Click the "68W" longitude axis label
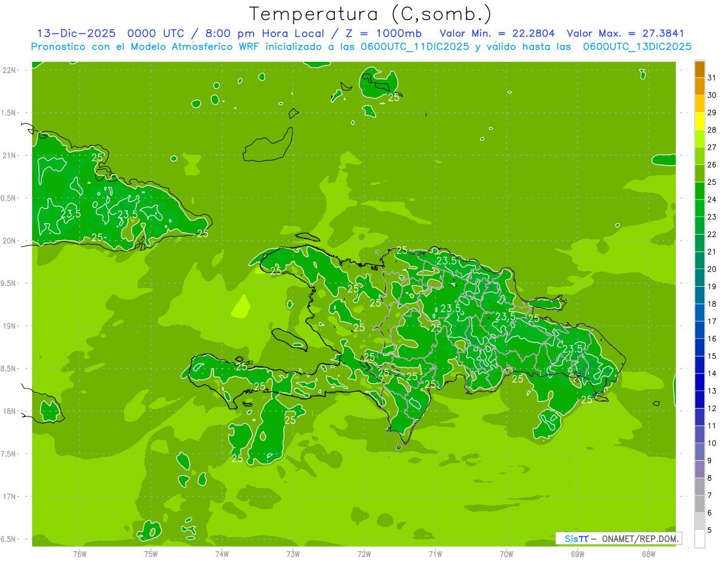The image size is (728, 562). click(649, 554)
